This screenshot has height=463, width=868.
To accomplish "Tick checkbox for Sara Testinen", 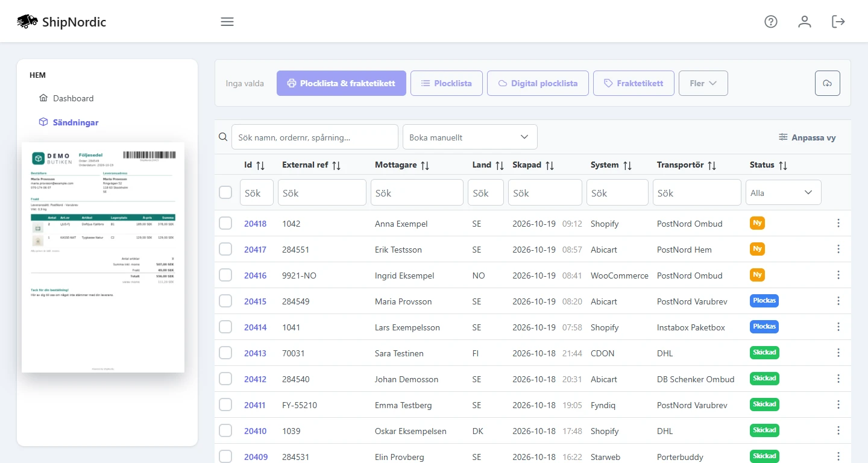I will click(x=225, y=353).
